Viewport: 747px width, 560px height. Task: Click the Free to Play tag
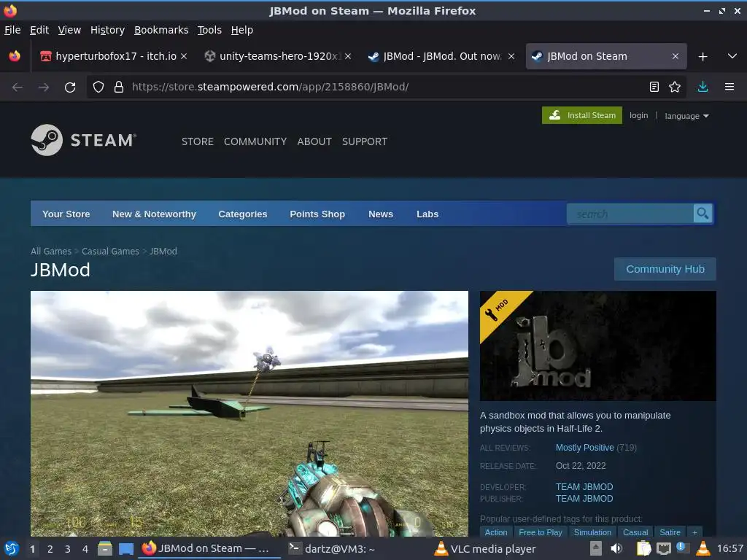pyautogui.click(x=541, y=532)
